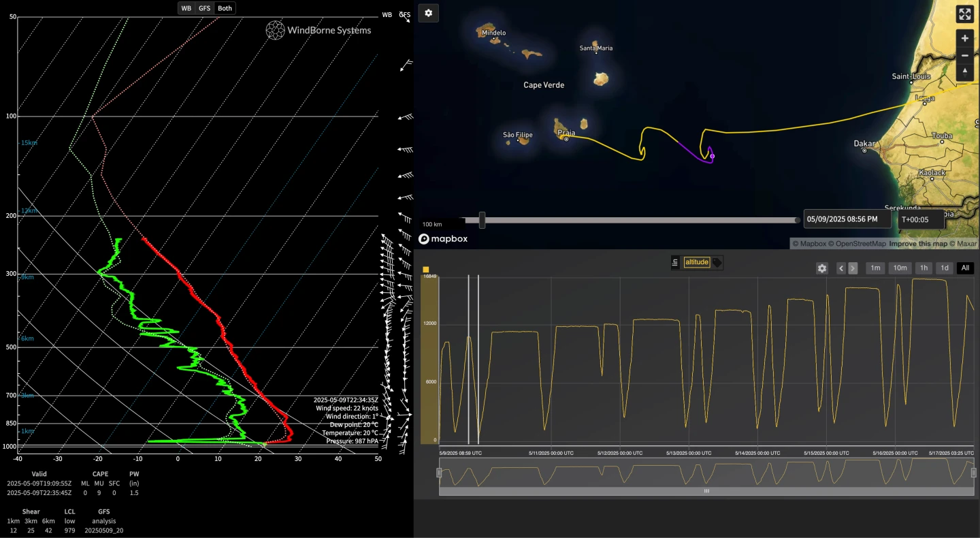Click the date time field 05/09/2025 08:56 PM
The image size is (980, 538).
[847, 219]
